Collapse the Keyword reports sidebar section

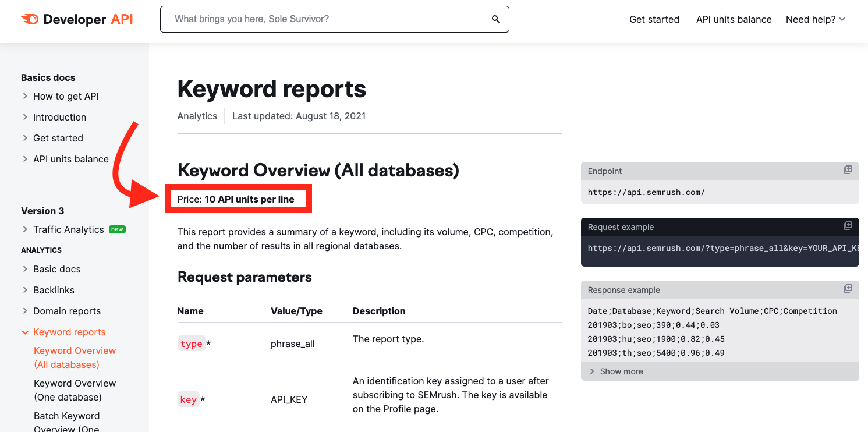[x=69, y=332]
